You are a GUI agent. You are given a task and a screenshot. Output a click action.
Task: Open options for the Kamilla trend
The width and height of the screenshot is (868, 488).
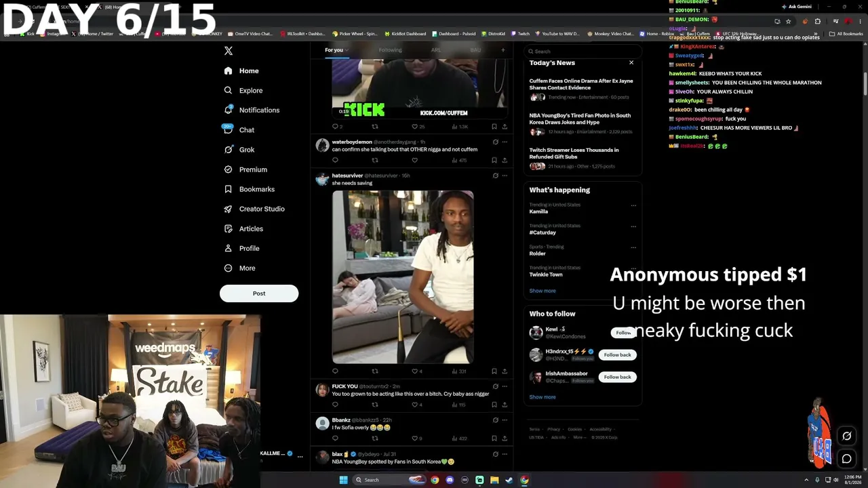pyautogui.click(x=633, y=205)
